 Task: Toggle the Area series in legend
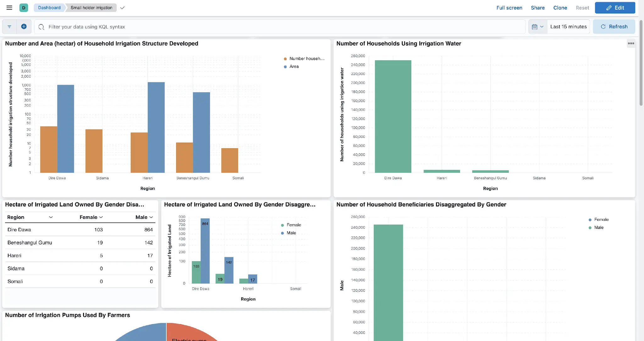pyautogui.click(x=294, y=67)
